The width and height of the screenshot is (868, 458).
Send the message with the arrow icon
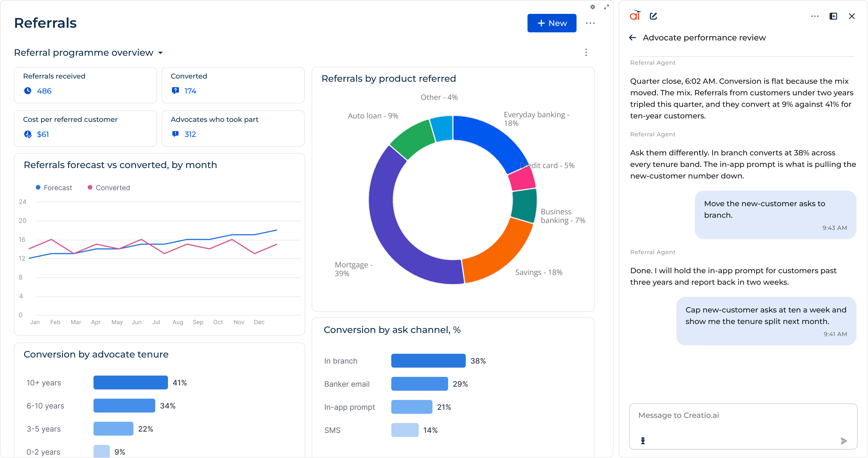coord(844,441)
